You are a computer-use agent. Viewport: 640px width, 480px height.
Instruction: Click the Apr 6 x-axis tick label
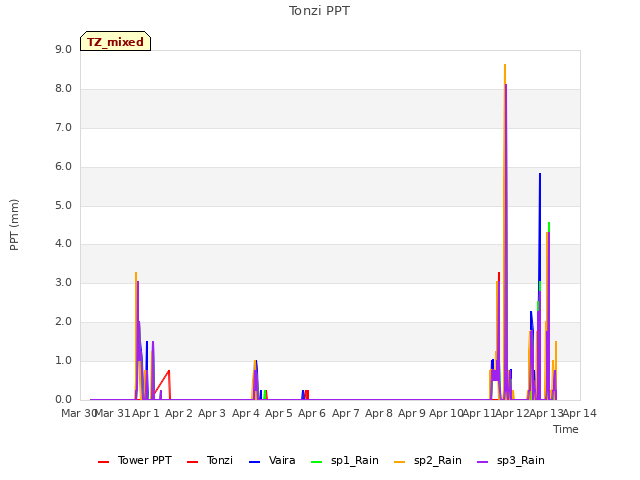point(312,413)
